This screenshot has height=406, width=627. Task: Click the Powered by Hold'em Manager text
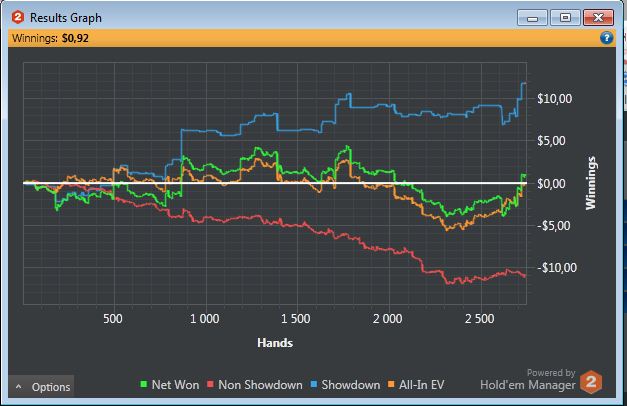(528, 379)
